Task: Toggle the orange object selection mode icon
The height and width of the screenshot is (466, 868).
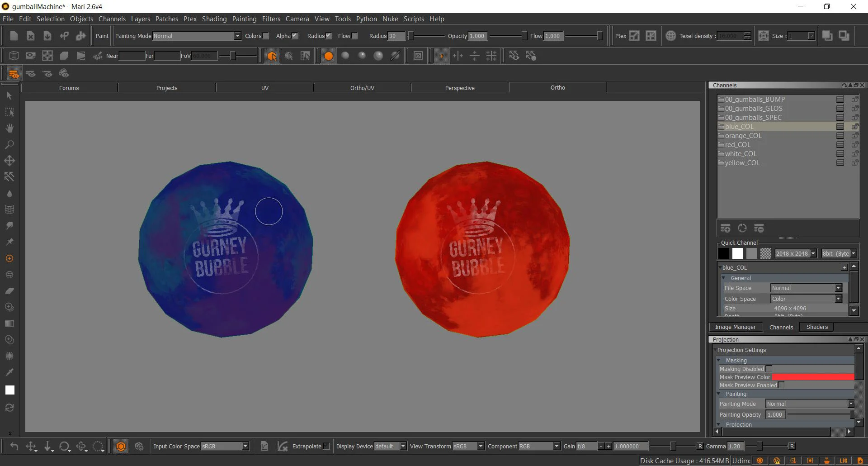Action: pos(272,56)
